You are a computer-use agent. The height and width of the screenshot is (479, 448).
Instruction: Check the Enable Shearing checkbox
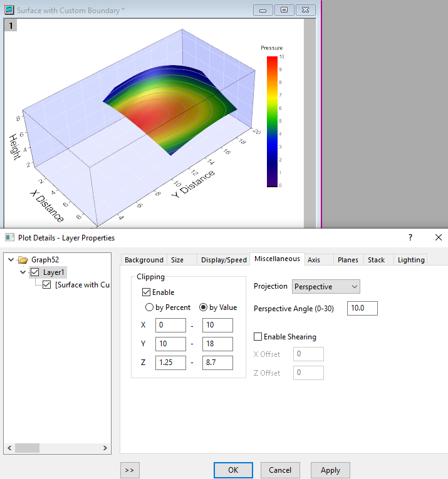pyautogui.click(x=258, y=337)
